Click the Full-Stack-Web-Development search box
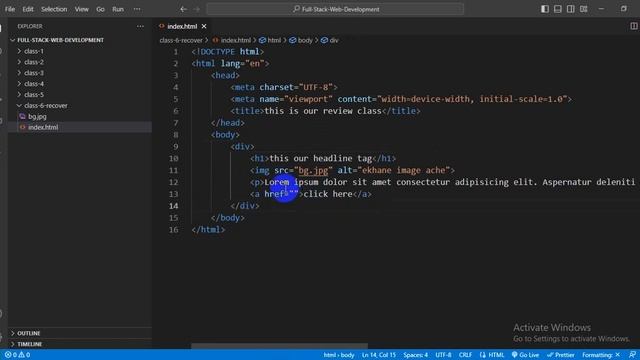The width and height of the screenshot is (640, 360). click(x=335, y=9)
